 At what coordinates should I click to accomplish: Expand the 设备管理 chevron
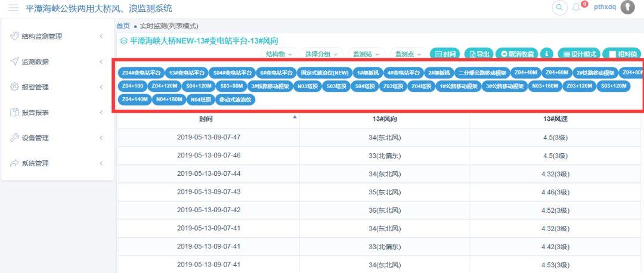[101, 138]
